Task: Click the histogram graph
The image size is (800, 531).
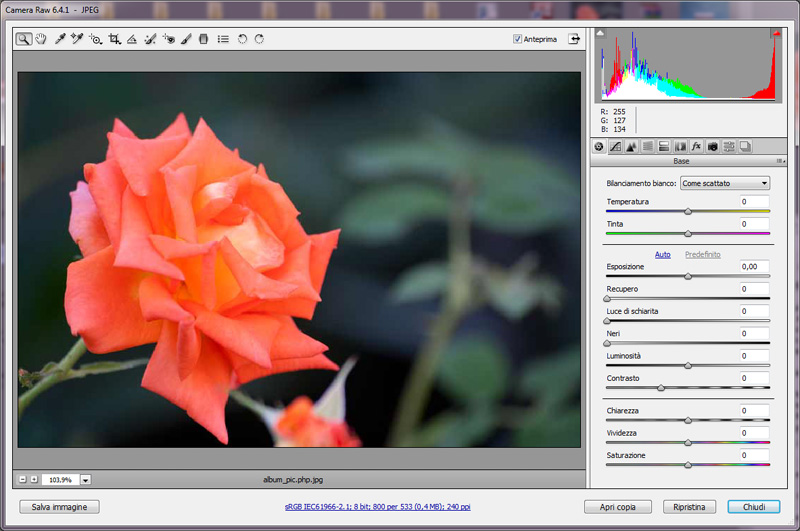Action: (688, 65)
